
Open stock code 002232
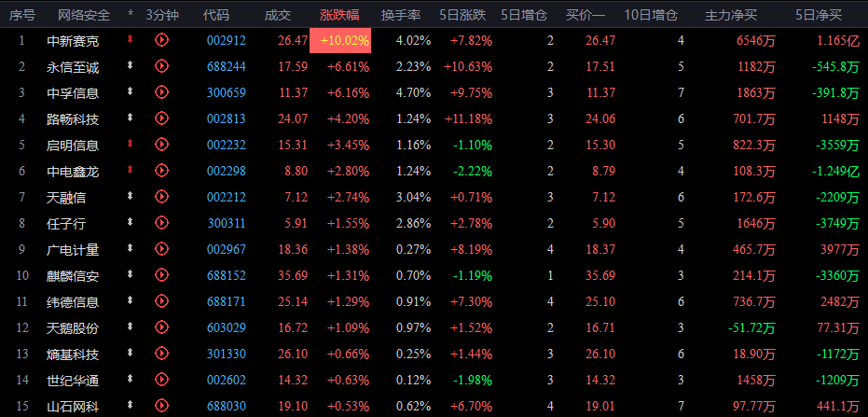pos(227,145)
